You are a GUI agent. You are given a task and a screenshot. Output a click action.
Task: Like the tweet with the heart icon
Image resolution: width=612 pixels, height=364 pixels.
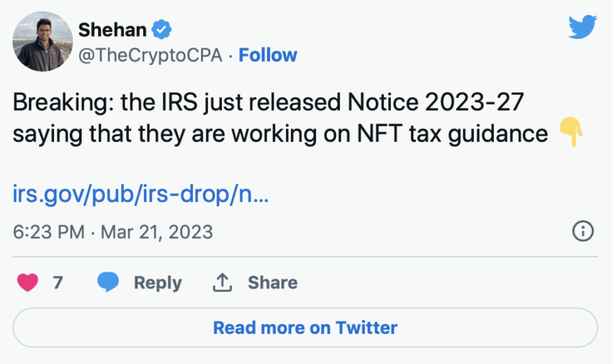point(27,283)
